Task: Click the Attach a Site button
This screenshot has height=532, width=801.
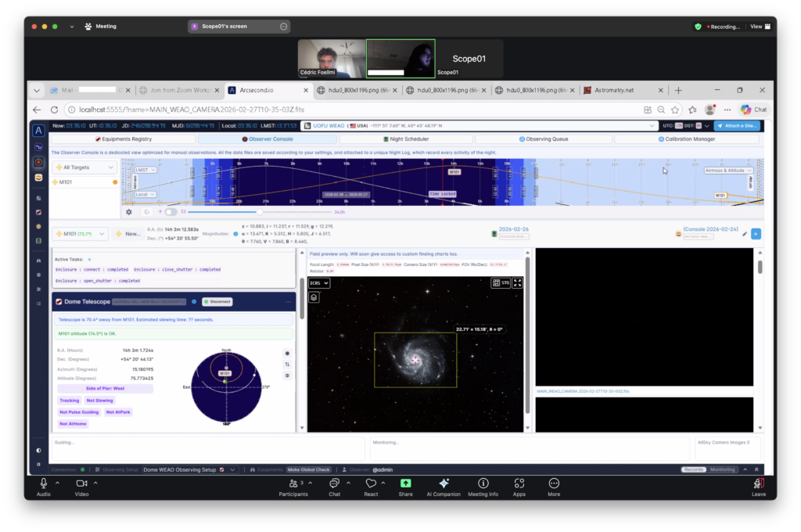Action: click(736, 125)
